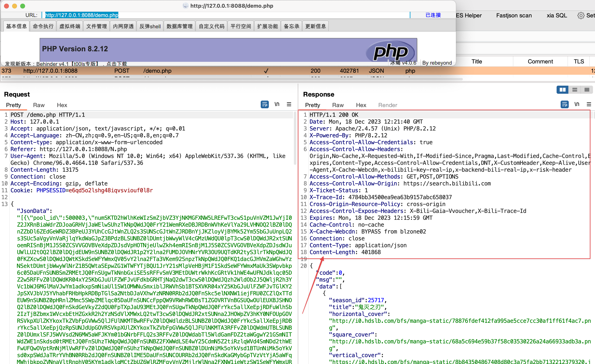Open Settings gear icon

pyautogui.click(x=580, y=15)
